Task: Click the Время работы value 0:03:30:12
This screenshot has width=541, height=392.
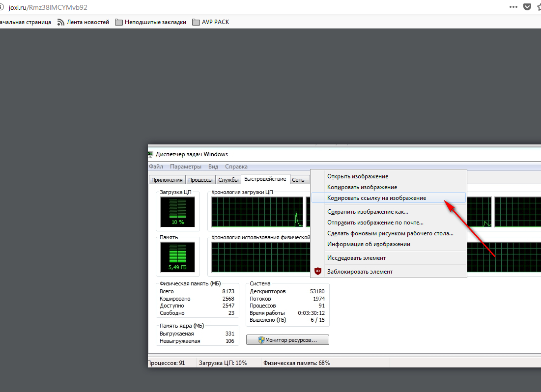Action: coord(311,313)
